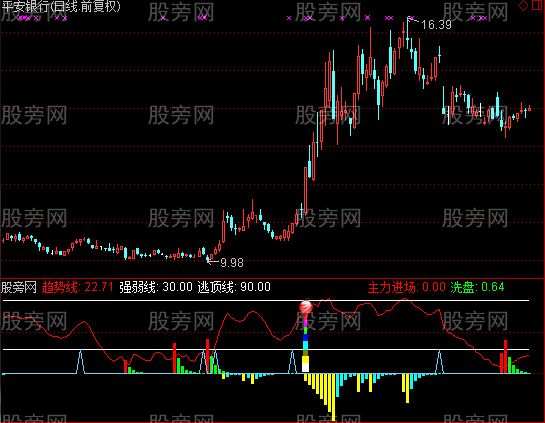This screenshot has height=423, width=545.
Task: Click the red square window icon
Action: [538, 5]
